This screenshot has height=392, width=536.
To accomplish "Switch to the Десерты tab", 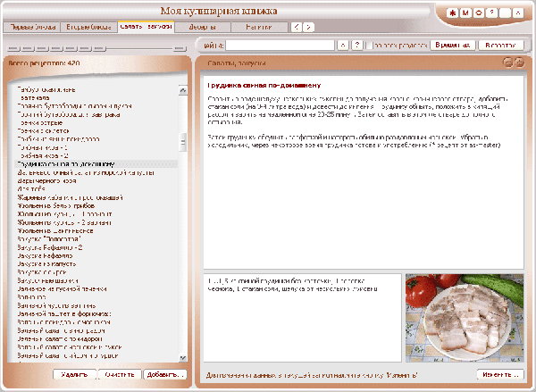I will (x=203, y=27).
